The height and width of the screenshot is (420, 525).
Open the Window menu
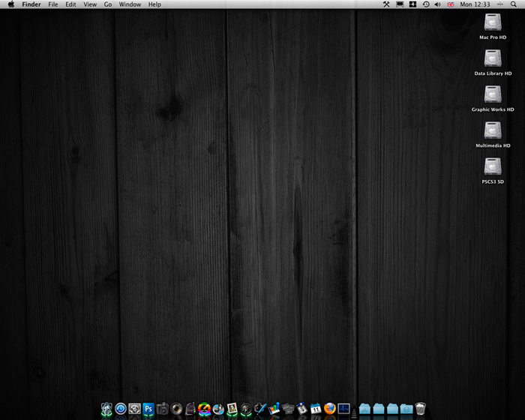click(130, 4)
